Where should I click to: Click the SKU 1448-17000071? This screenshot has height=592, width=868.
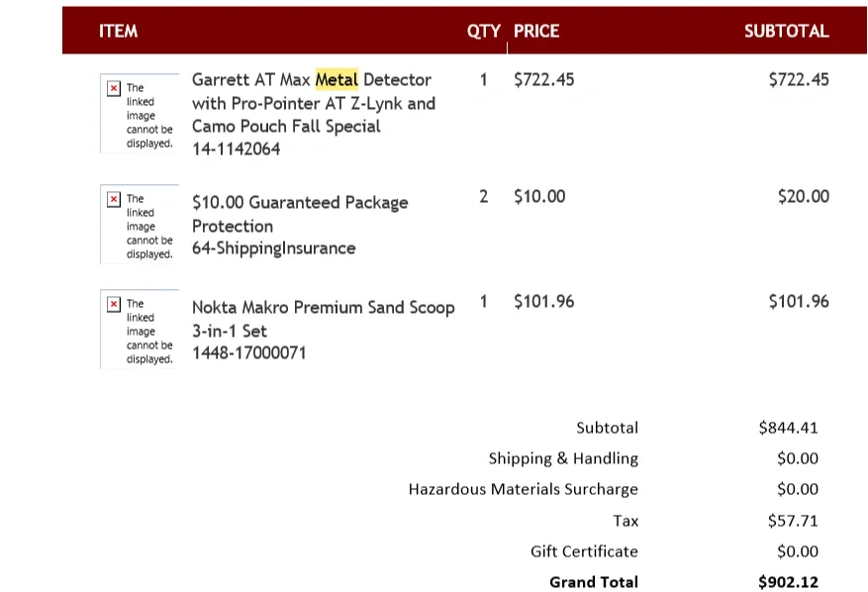pos(248,352)
